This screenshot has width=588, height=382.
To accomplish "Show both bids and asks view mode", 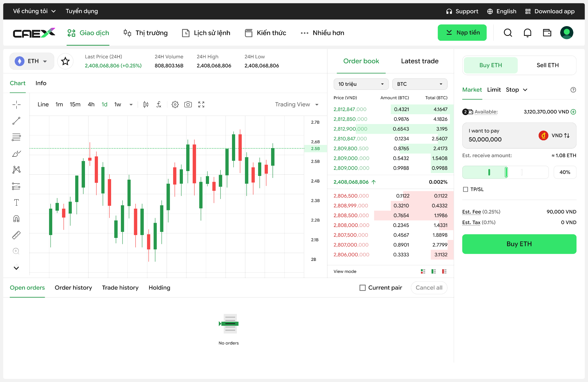I will (423, 272).
